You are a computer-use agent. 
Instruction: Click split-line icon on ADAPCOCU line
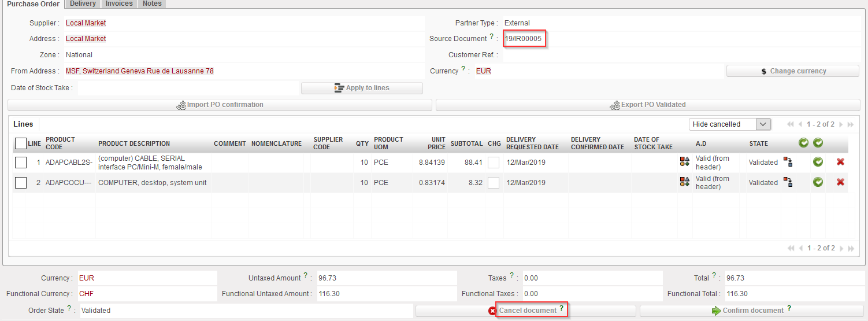(x=787, y=182)
